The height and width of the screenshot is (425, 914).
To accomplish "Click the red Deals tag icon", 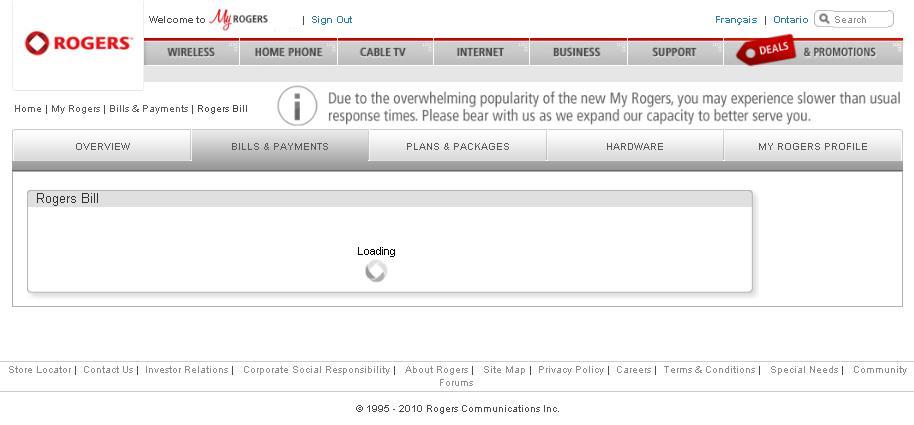I will pos(767,51).
